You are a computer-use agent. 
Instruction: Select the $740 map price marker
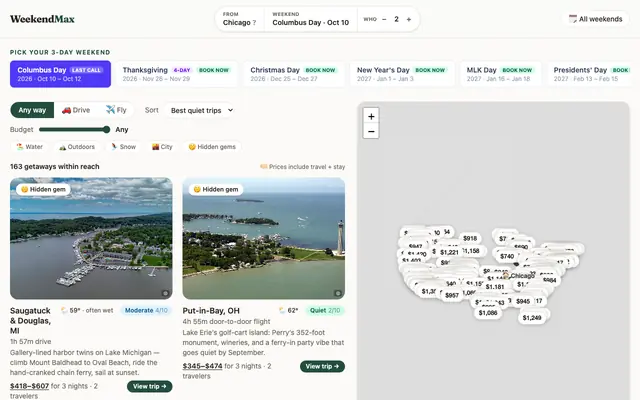[x=507, y=256]
